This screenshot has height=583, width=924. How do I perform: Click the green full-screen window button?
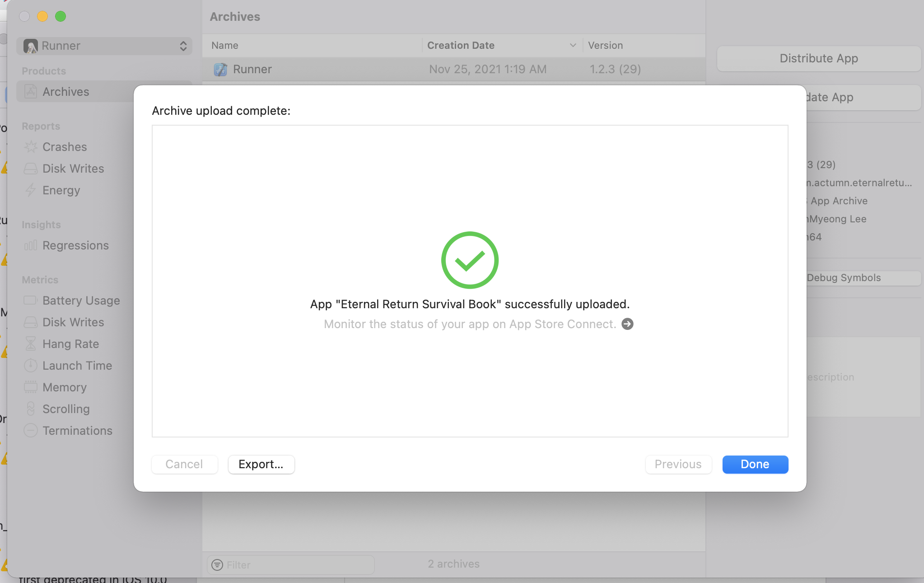(61, 16)
